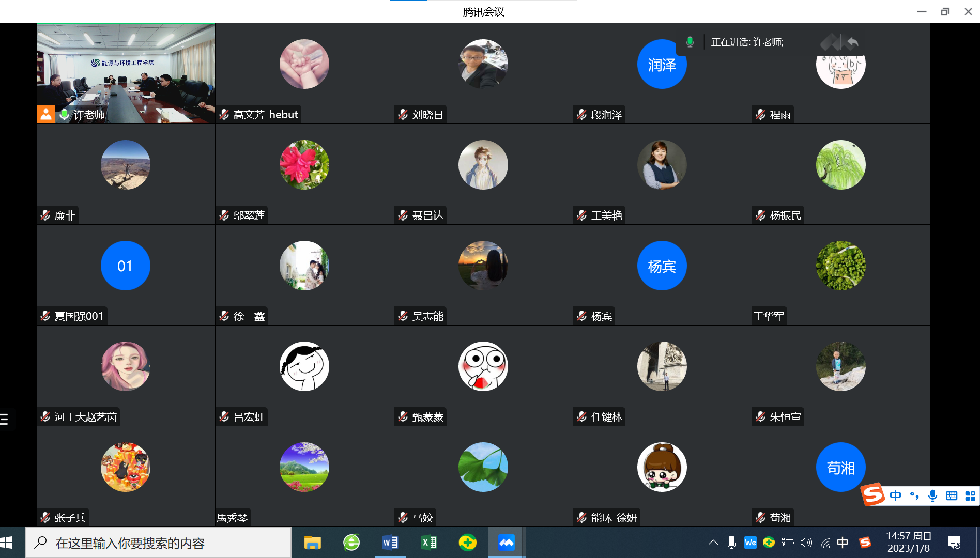Open the date and time calendar flyout
This screenshot has width=980, height=558.
pyautogui.click(x=908, y=542)
